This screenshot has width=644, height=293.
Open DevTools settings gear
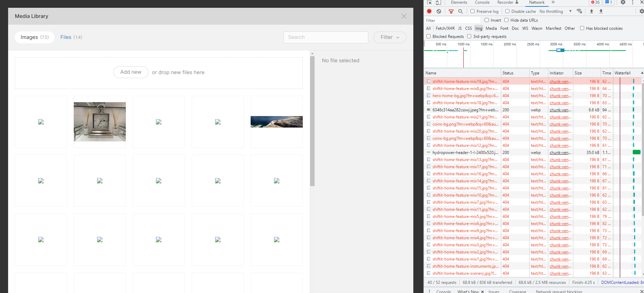(623, 2)
